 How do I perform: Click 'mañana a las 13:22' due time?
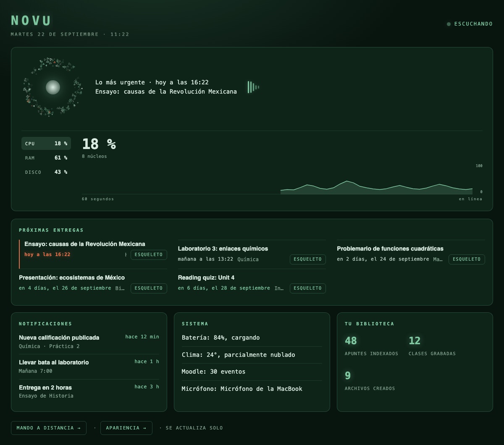(x=206, y=259)
